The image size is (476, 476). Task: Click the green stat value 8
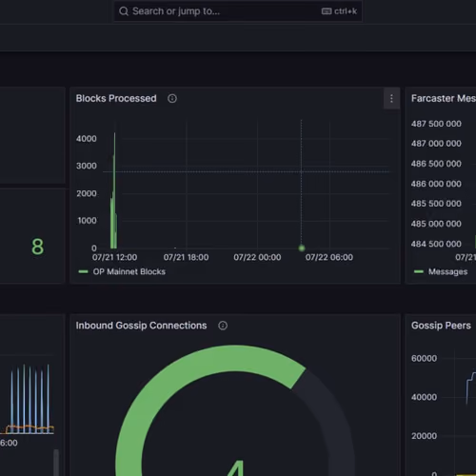[x=37, y=247]
